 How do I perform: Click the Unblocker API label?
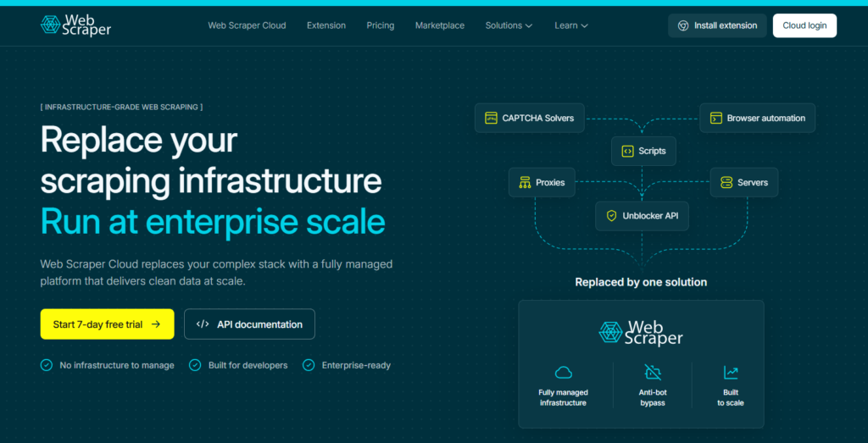click(650, 216)
